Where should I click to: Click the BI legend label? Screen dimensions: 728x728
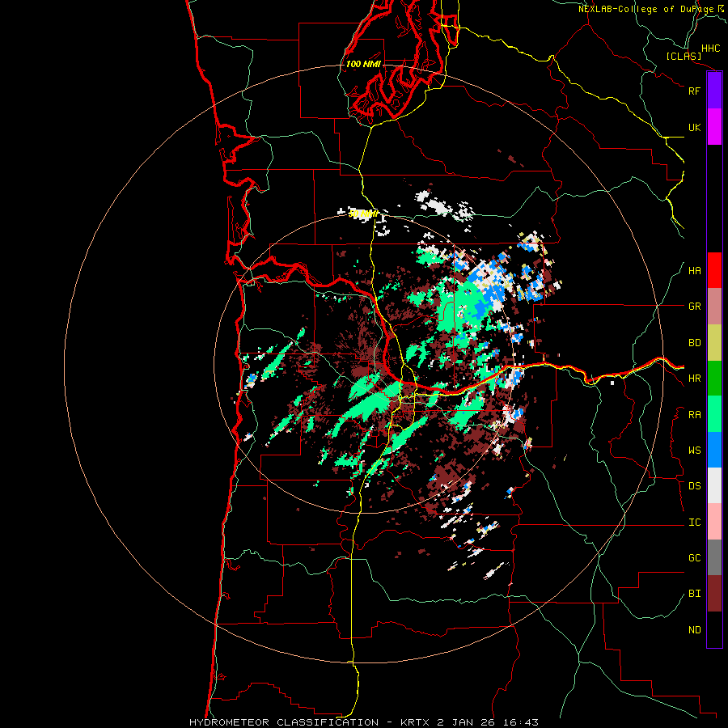click(694, 594)
